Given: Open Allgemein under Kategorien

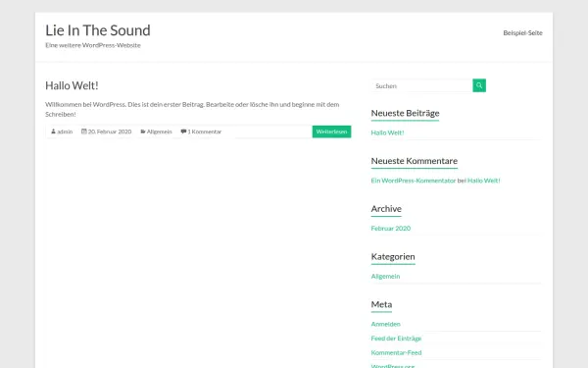Looking at the screenshot, I should (385, 277).
